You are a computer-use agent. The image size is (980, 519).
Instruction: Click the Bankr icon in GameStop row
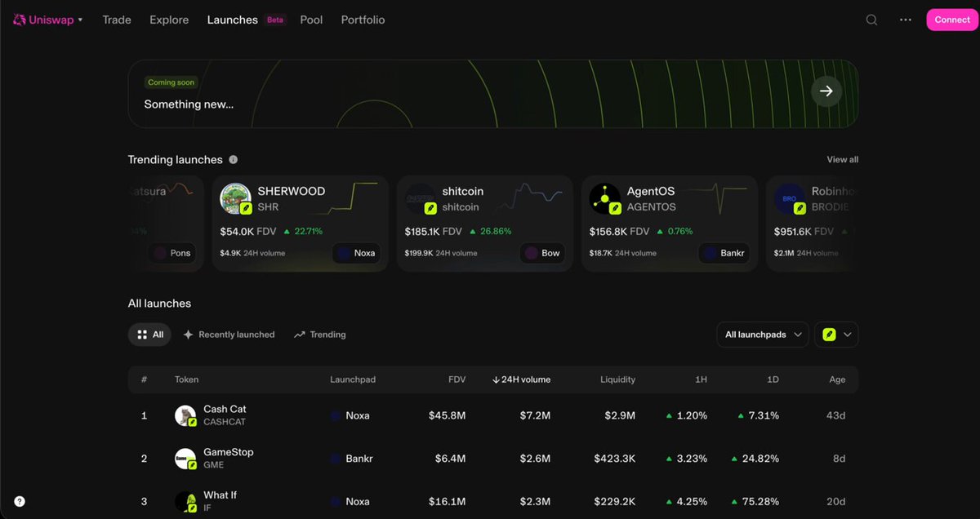pyautogui.click(x=335, y=459)
